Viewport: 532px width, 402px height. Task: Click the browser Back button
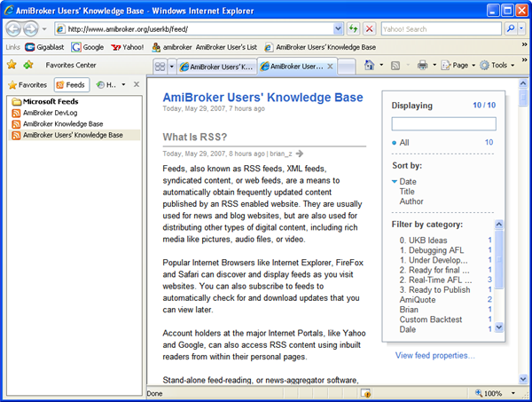coord(16,28)
